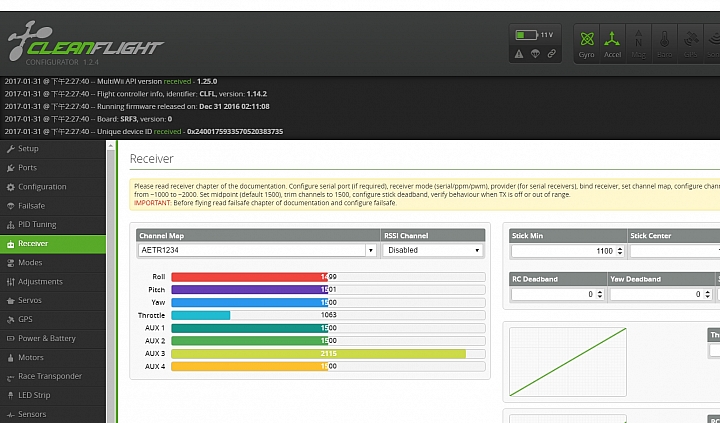Open the Sensors tab
Screen dimensions: 720x423
click(53, 414)
